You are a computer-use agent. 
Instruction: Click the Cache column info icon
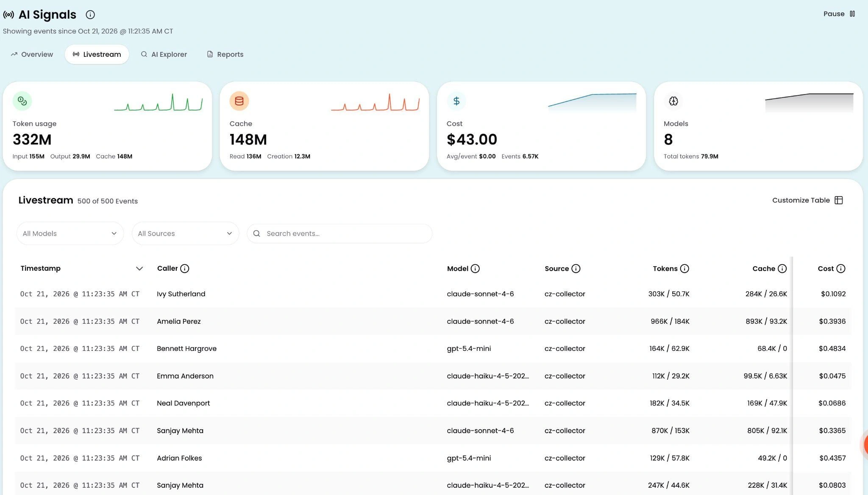(x=782, y=268)
